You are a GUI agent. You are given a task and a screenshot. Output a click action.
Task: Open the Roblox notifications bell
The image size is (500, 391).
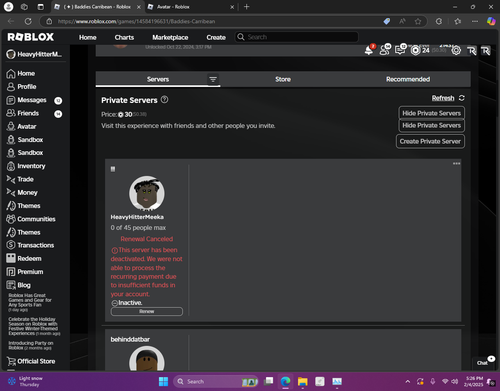369,50
